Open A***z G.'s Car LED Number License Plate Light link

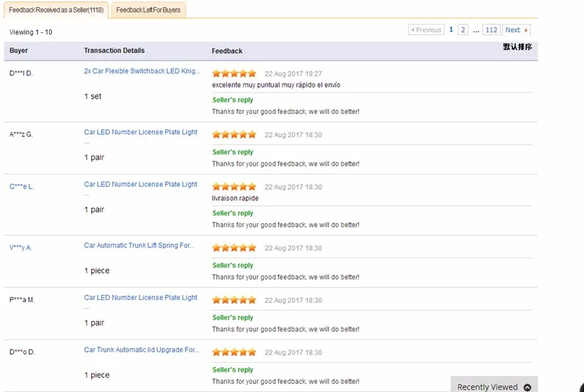(x=140, y=132)
